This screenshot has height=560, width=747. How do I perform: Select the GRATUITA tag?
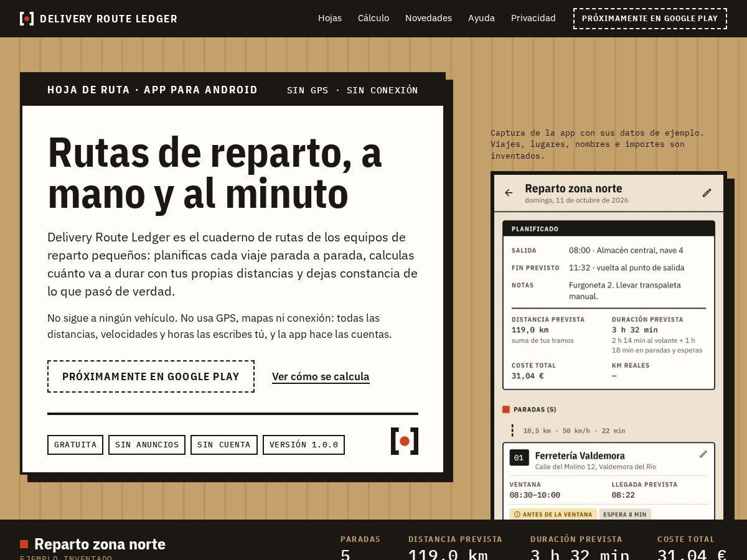pyautogui.click(x=75, y=445)
